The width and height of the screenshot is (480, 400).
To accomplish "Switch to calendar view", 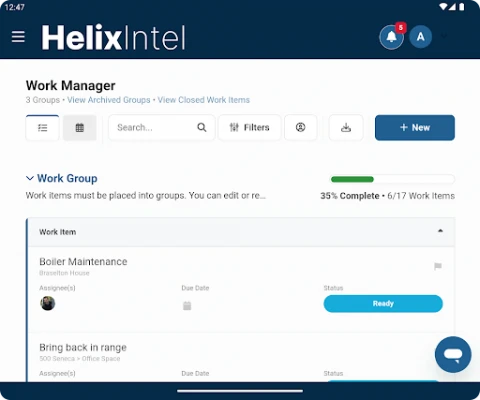I will pos(80,128).
